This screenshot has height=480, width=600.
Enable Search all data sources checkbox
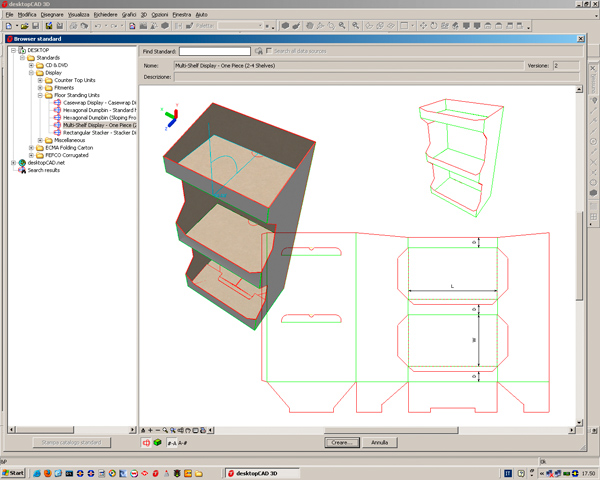269,51
